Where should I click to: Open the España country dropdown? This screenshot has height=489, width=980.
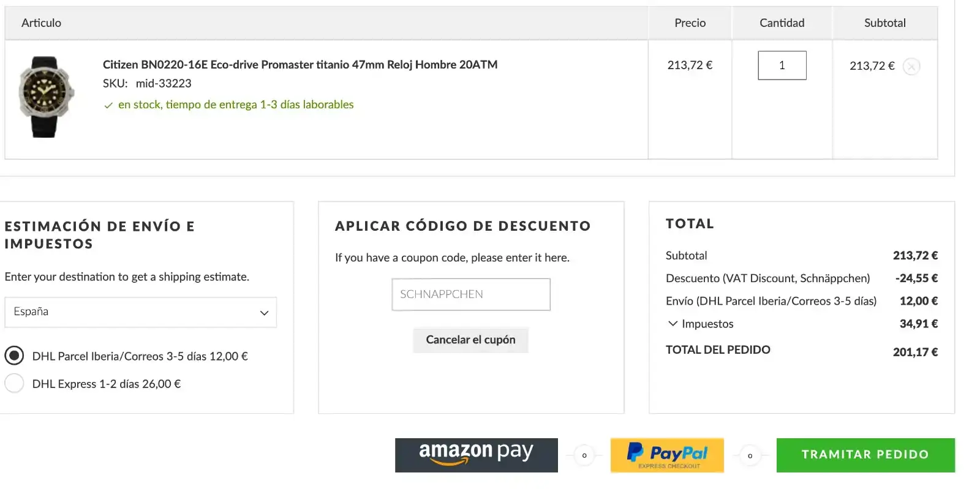tap(140, 312)
